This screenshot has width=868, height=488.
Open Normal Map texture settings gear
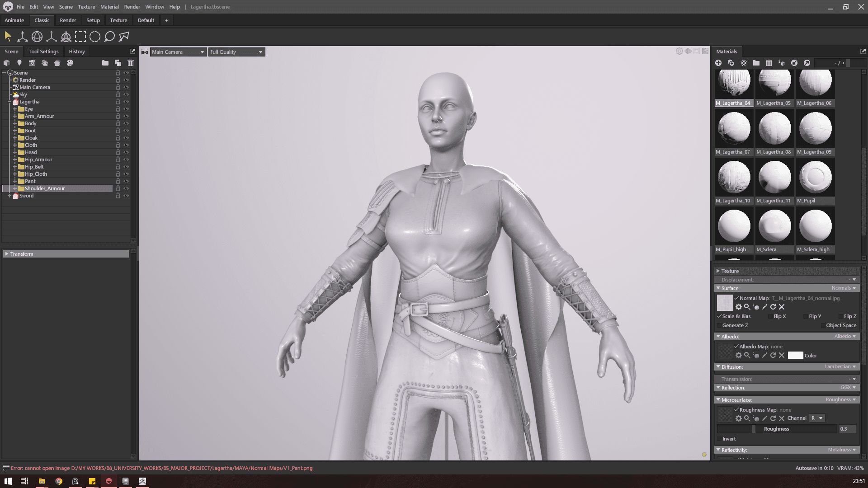click(739, 307)
